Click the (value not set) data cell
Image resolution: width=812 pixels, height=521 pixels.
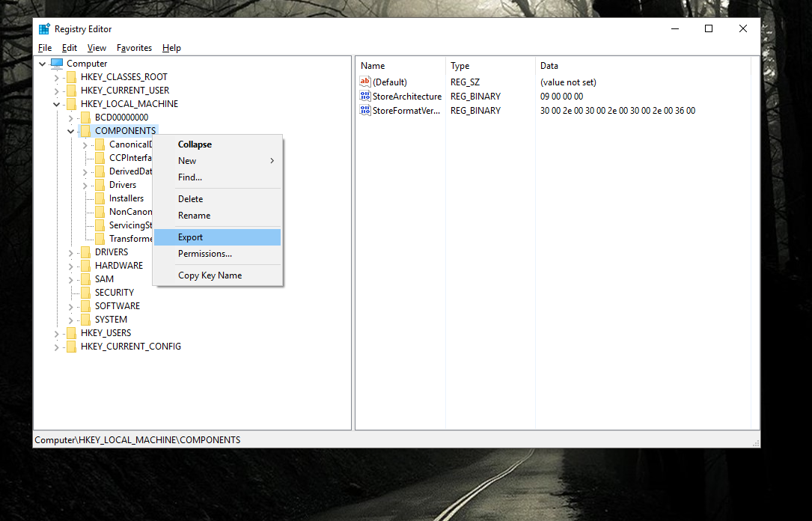[568, 82]
